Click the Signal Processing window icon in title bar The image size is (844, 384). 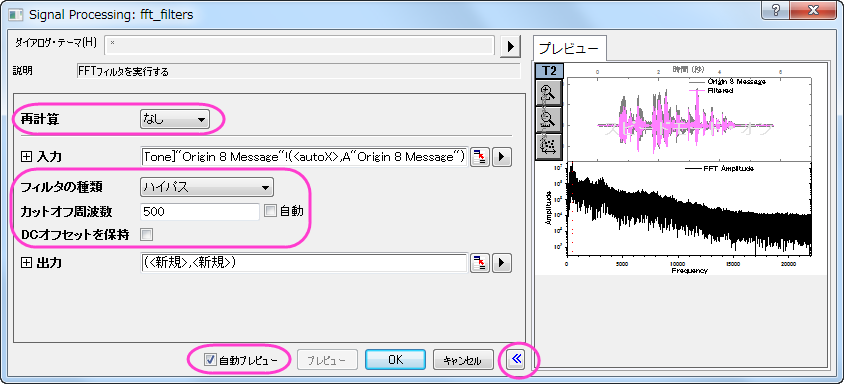pos(15,14)
